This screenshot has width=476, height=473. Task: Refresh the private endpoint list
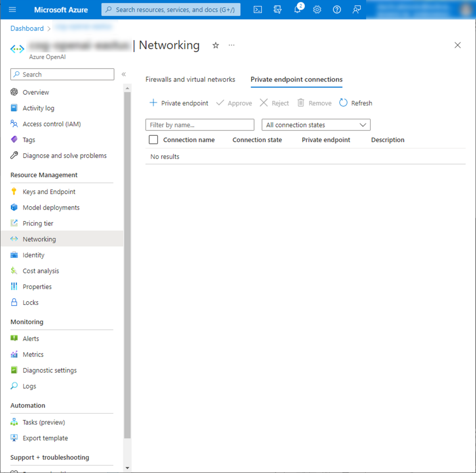(356, 103)
